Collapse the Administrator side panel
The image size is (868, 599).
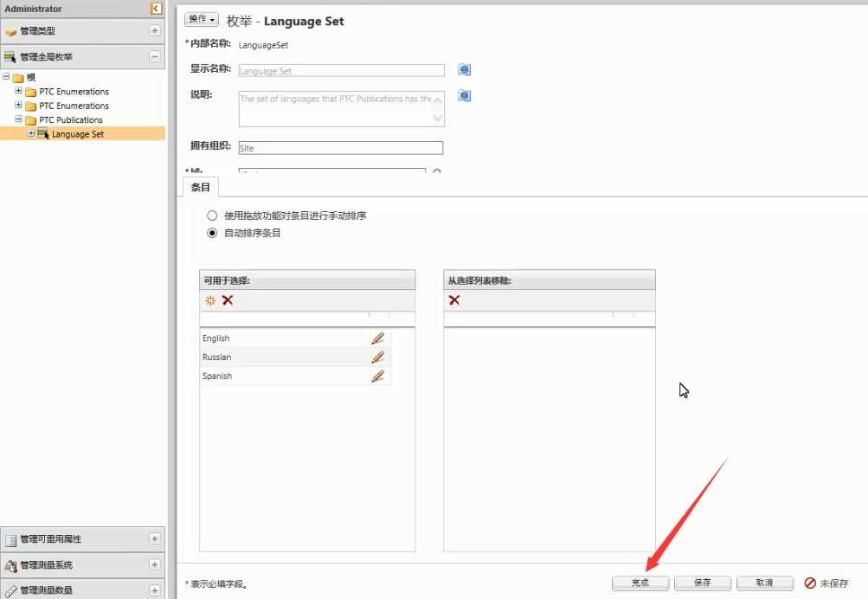[156, 9]
